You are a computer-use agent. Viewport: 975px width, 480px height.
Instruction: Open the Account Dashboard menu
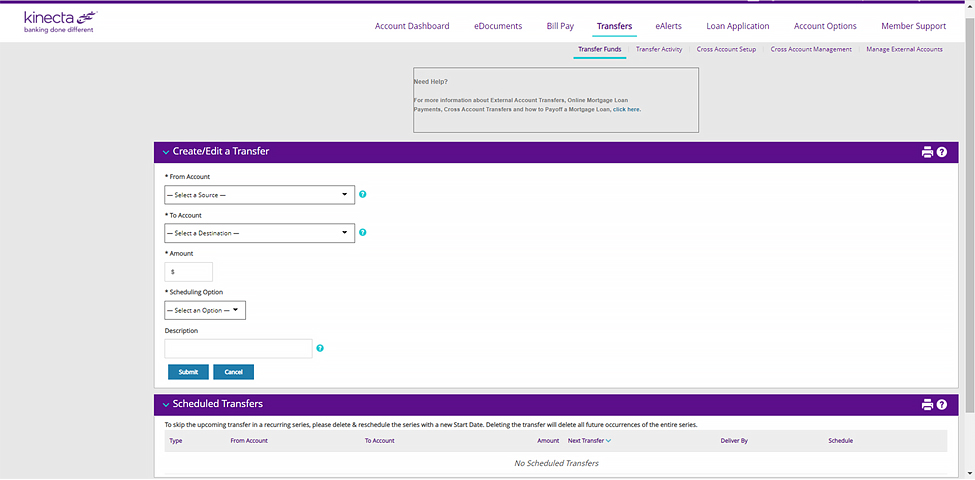coord(412,26)
